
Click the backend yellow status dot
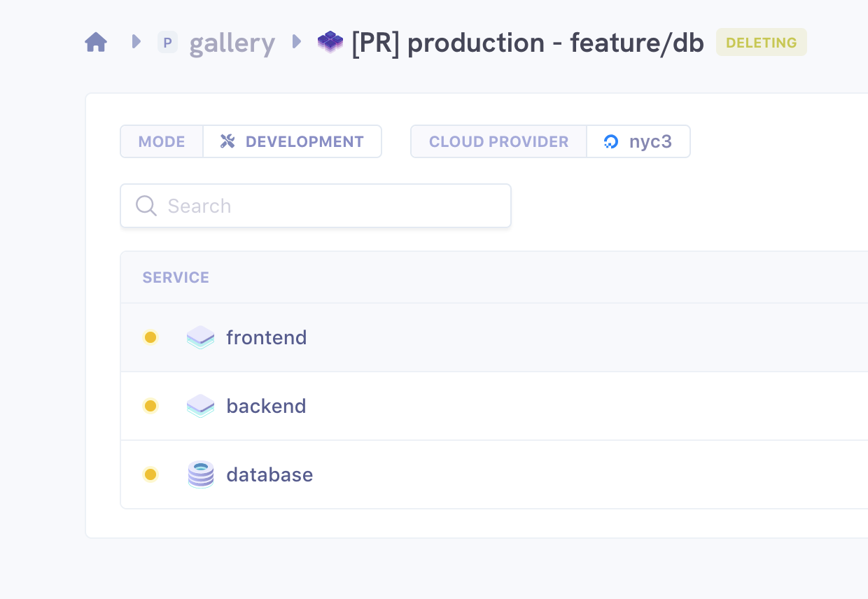coord(150,406)
